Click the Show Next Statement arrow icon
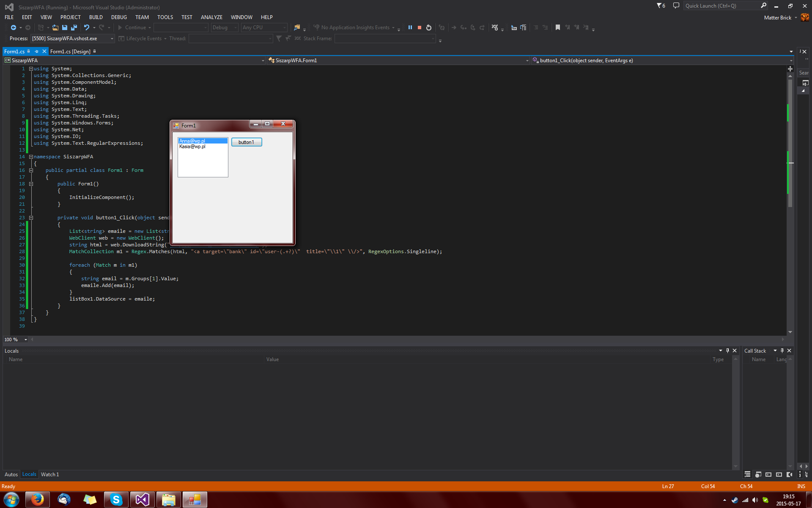Viewport: 812px width, 508px height. 454,28
